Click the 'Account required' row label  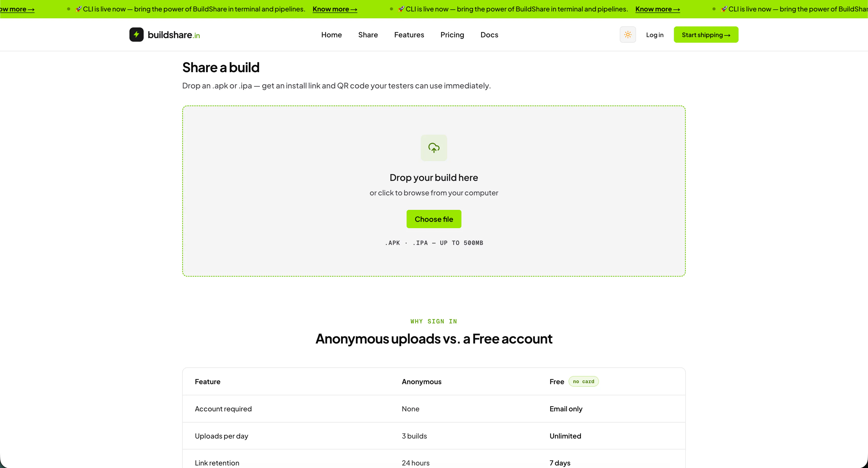tap(223, 409)
